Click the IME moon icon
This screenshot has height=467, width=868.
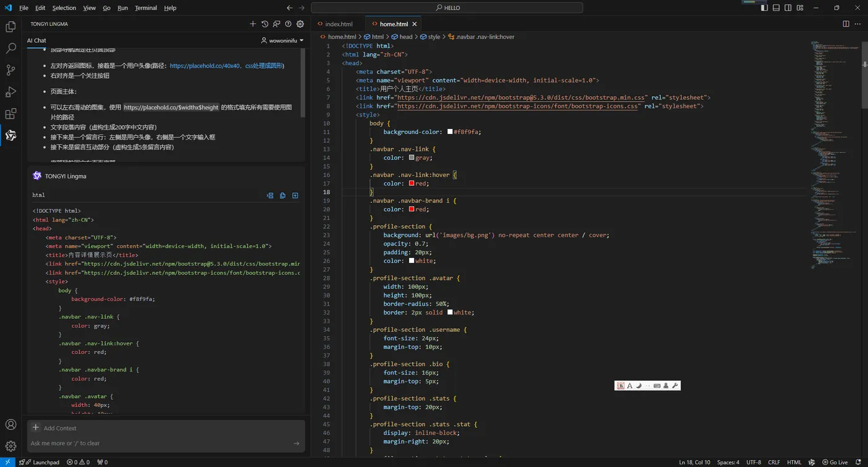click(639, 386)
